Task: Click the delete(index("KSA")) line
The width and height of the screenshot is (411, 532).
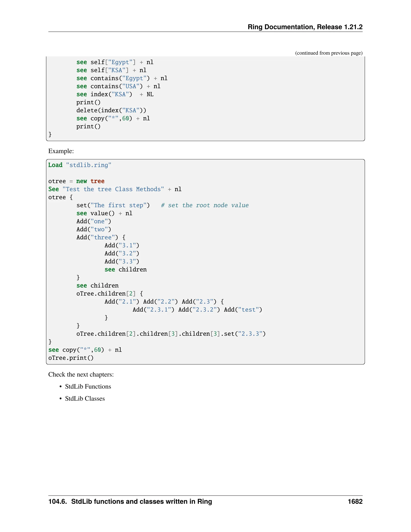Action: pyautogui.click(x=111, y=111)
